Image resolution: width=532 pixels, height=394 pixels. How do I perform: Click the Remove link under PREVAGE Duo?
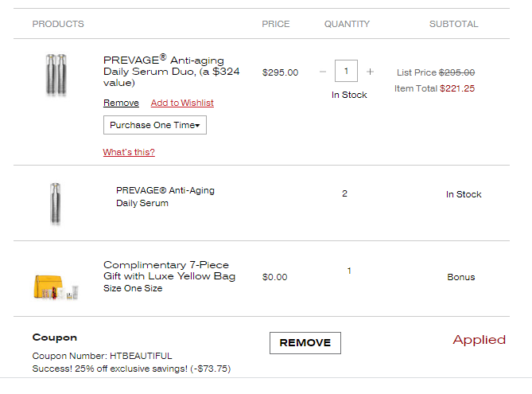tap(121, 103)
